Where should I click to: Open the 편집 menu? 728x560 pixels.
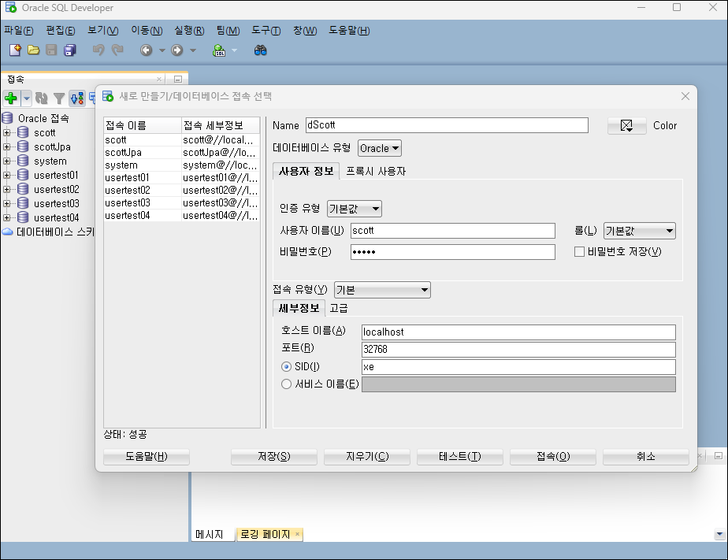tap(61, 31)
